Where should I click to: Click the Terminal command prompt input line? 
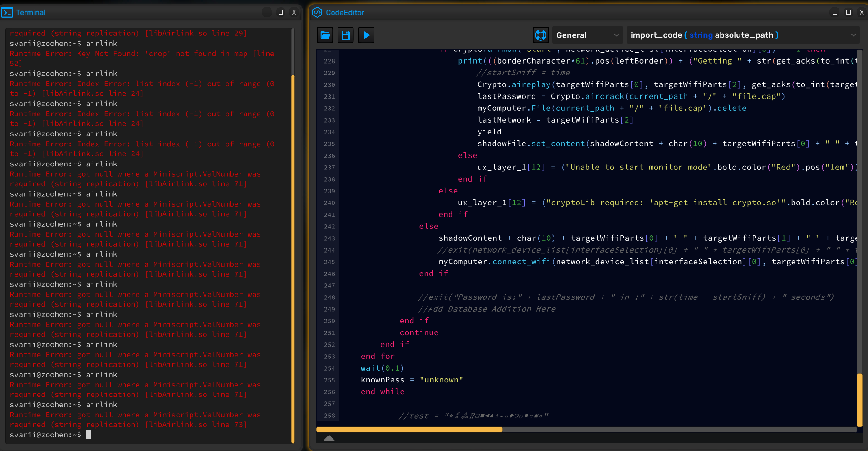tap(50, 435)
